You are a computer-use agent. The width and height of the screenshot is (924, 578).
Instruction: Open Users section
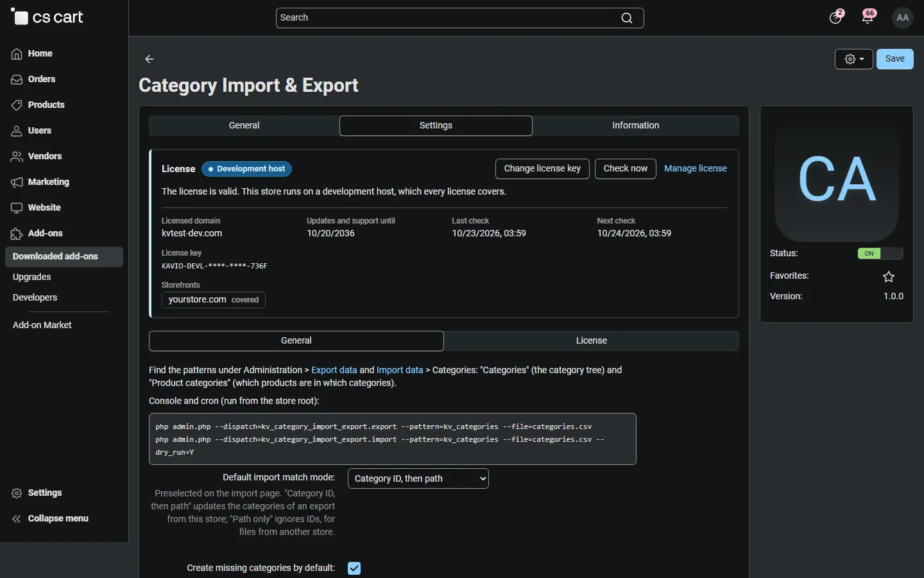(x=31, y=131)
